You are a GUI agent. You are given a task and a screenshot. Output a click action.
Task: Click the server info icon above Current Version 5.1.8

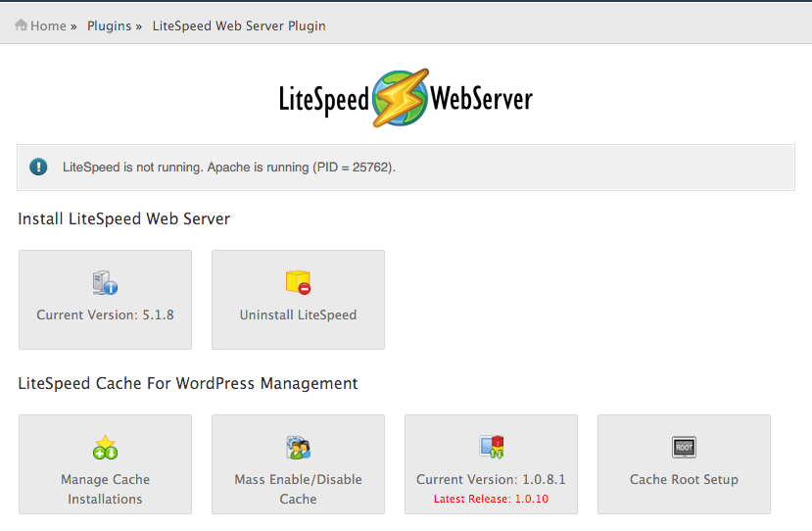pyautogui.click(x=105, y=283)
